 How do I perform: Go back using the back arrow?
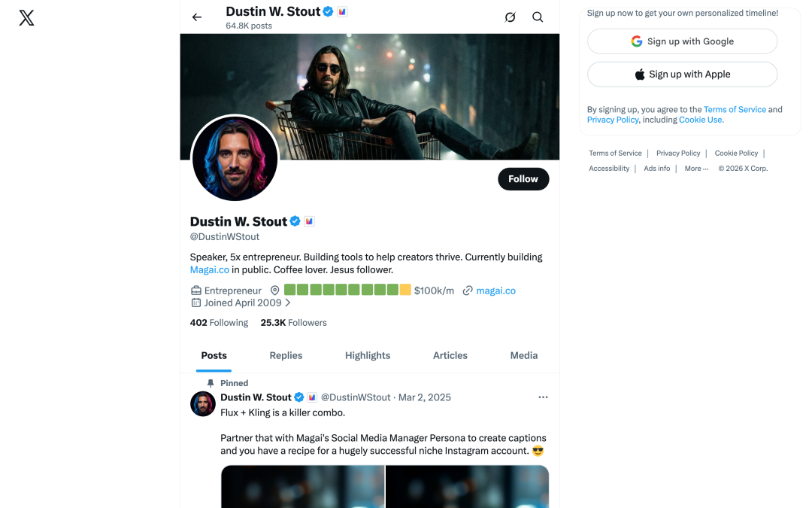(196, 17)
